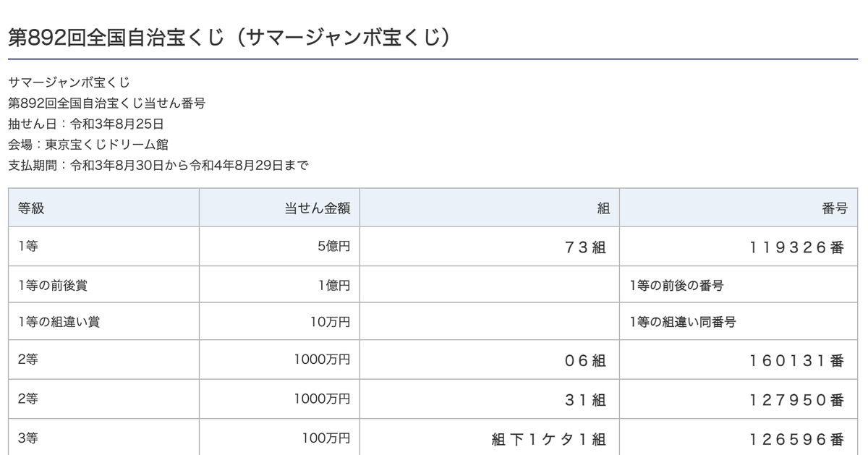
Task: Click the 5億円 prize amount cell
Action: [333, 247]
